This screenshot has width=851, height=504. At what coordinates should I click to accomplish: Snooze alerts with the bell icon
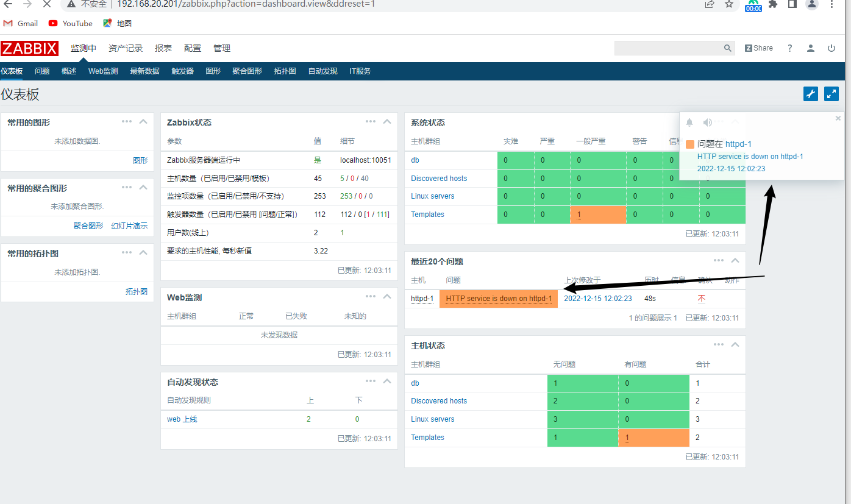pyautogui.click(x=689, y=122)
